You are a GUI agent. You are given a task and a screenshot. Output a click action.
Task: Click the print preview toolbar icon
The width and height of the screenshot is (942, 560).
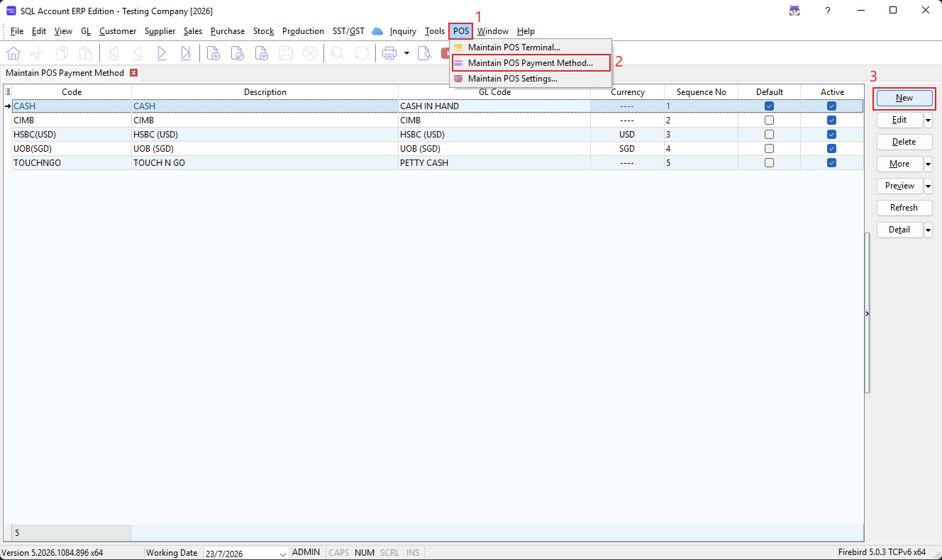tap(424, 53)
